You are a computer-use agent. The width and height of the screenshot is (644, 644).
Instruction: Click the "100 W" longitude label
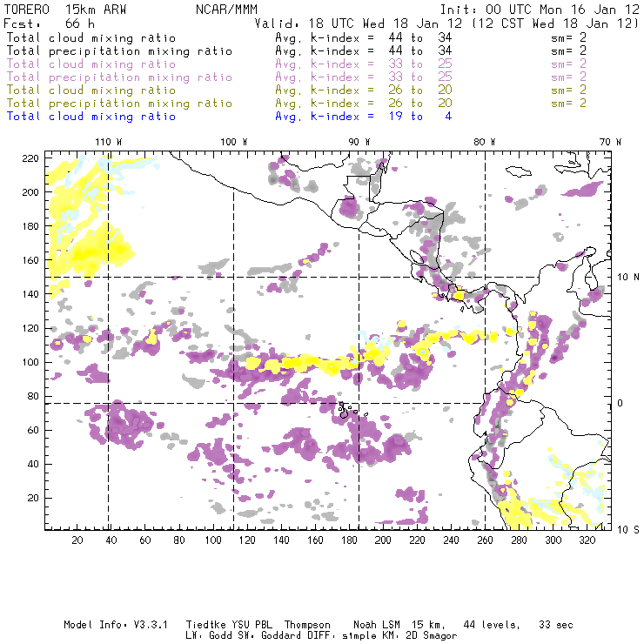tap(234, 142)
